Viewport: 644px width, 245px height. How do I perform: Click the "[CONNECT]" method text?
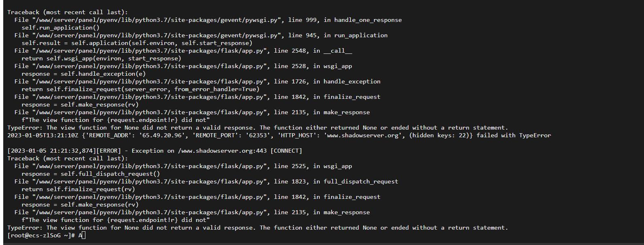286,151
